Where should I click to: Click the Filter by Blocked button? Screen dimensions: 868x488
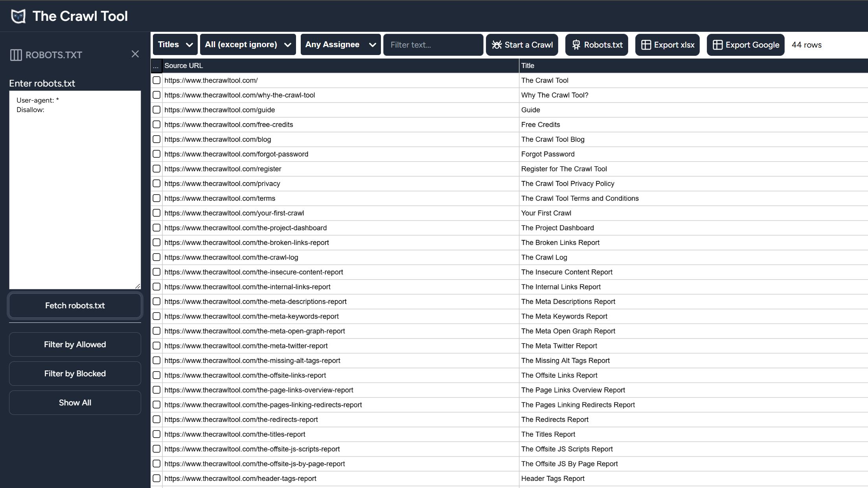(75, 374)
